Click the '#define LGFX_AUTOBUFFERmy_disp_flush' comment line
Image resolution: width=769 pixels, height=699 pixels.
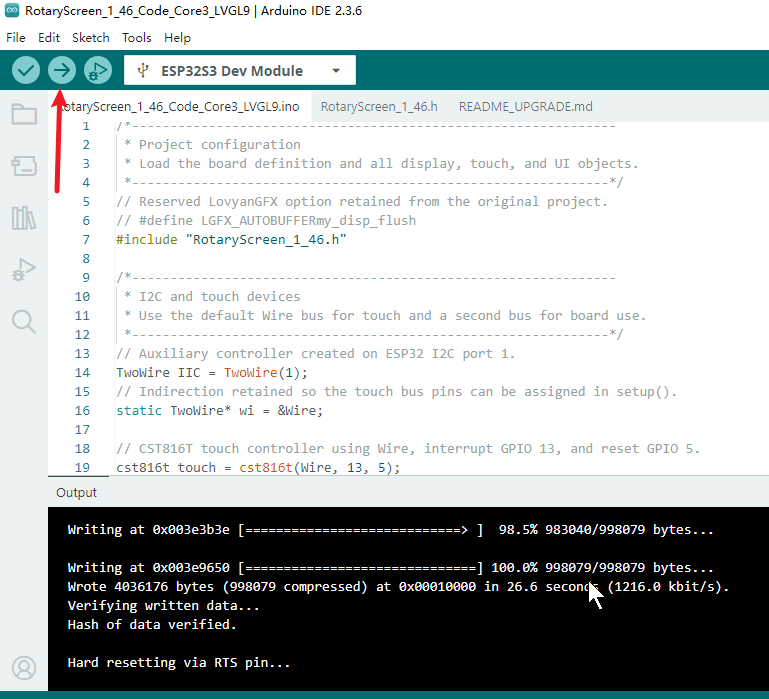tap(266, 221)
